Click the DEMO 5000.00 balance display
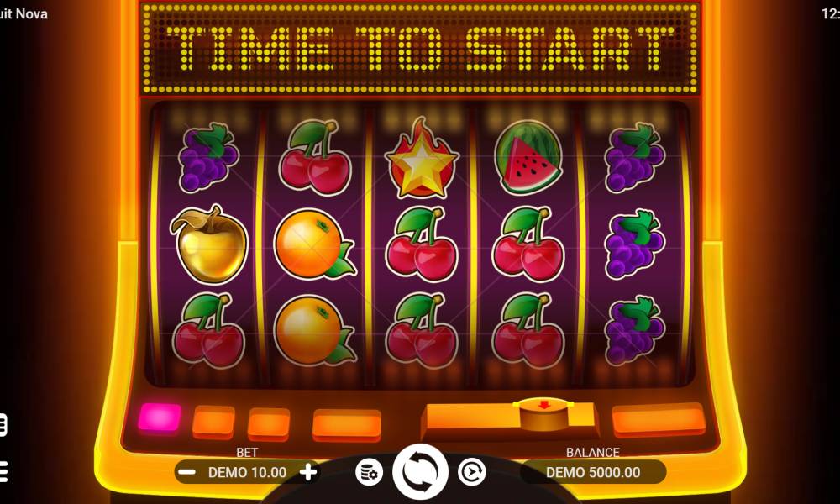The height and width of the screenshot is (504, 840). point(592,472)
